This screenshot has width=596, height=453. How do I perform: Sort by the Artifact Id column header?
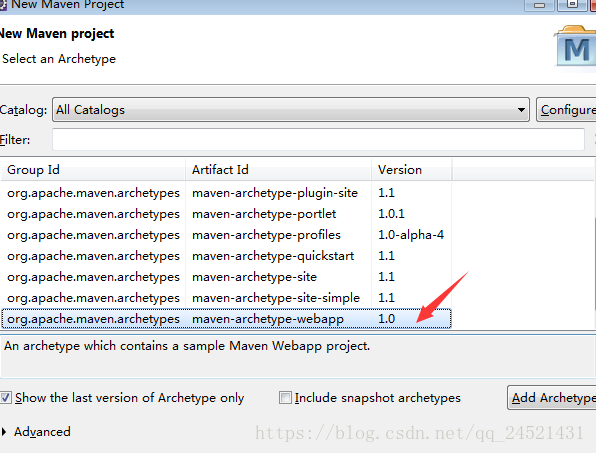coord(279,169)
